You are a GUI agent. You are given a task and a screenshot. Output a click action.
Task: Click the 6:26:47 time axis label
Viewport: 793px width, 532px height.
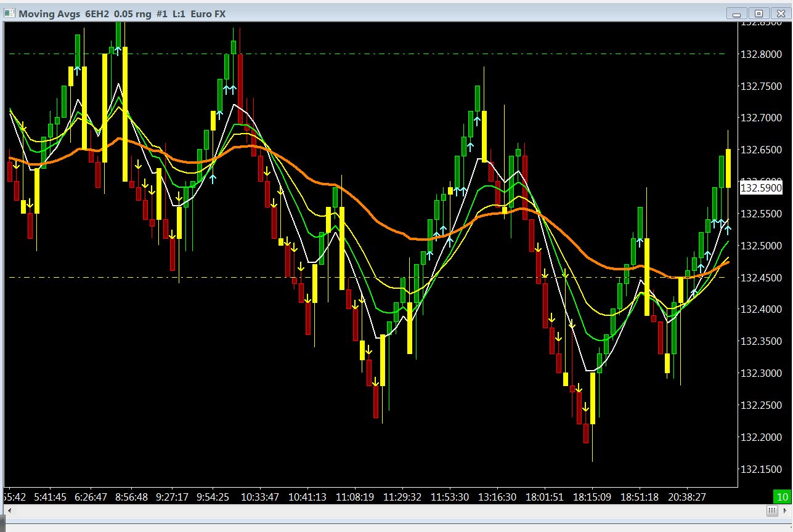[x=90, y=497]
